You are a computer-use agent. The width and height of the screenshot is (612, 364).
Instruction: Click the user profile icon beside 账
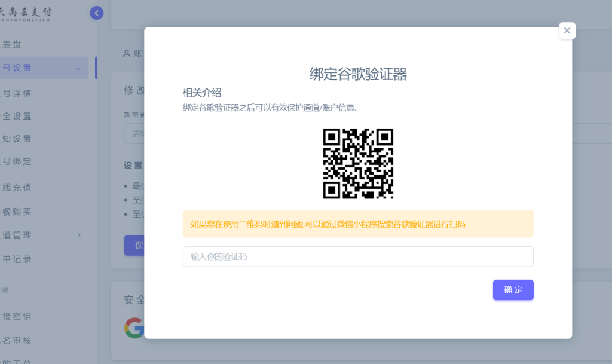(x=127, y=53)
